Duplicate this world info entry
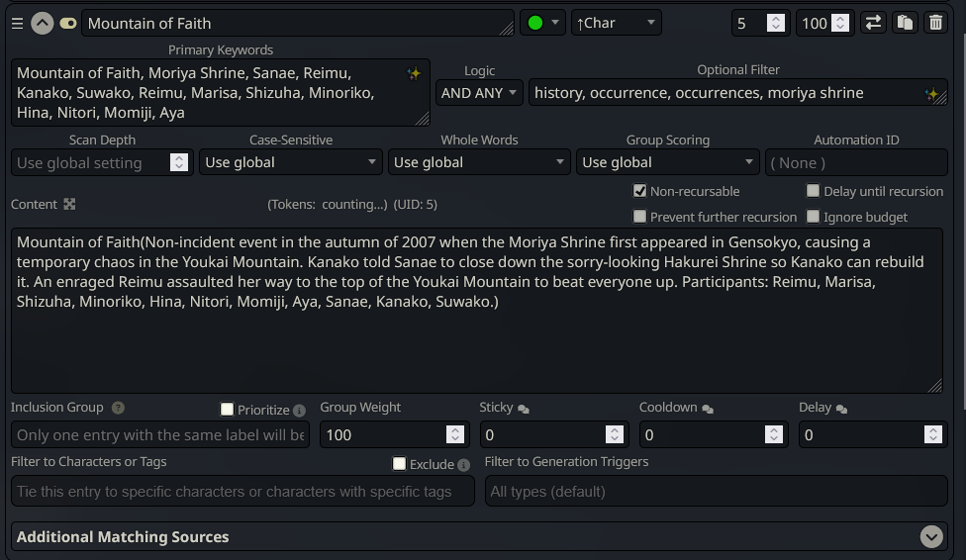 [x=905, y=23]
